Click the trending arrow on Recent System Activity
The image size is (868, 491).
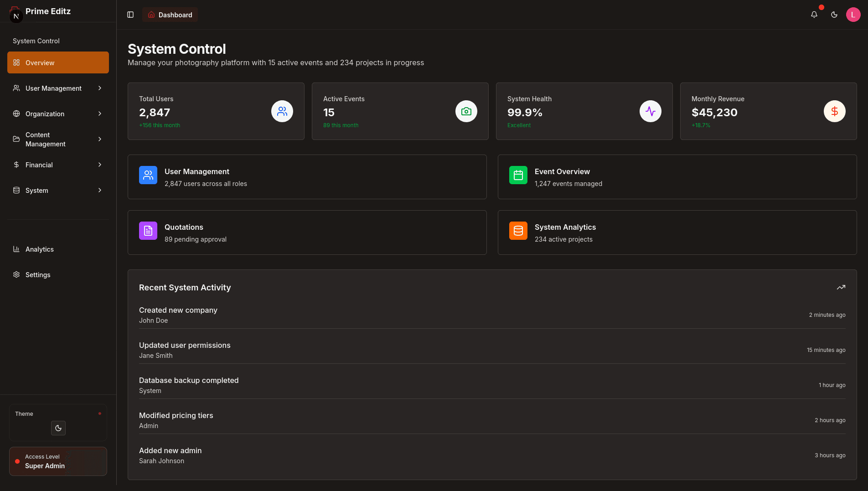pos(841,287)
